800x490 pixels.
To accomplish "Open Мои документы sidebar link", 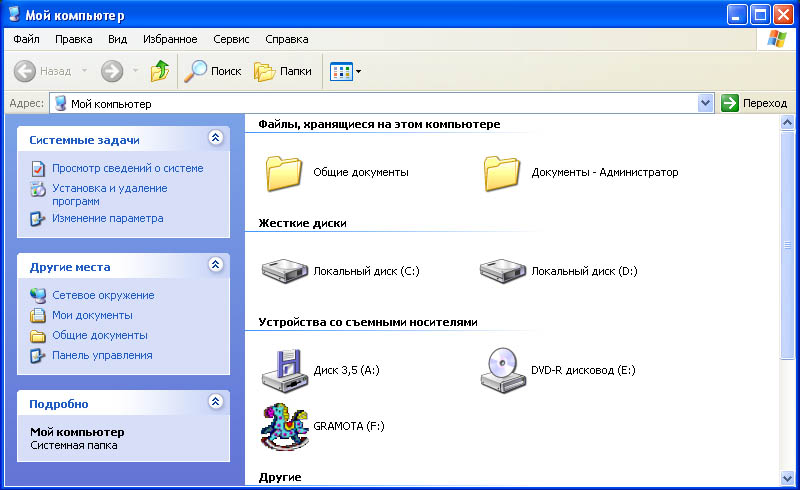I will click(x=92, y=315).
